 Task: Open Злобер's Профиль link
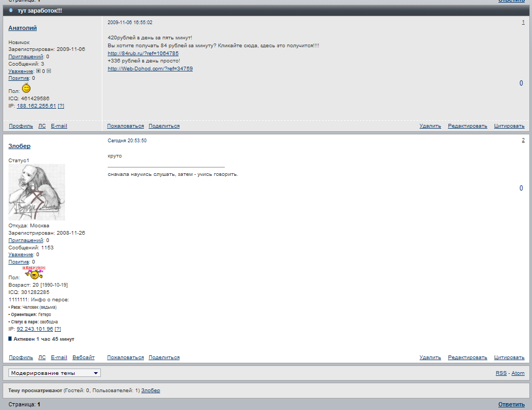tap(20, 358)
